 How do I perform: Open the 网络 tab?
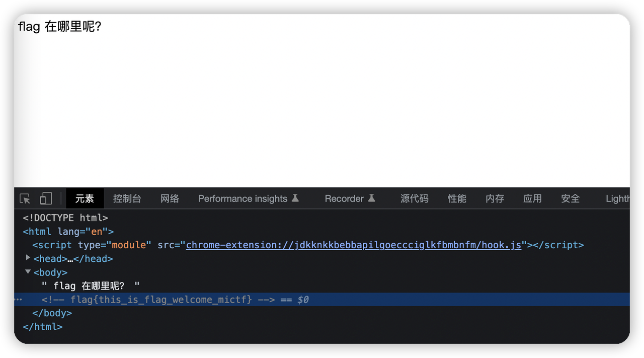[170, 199]
